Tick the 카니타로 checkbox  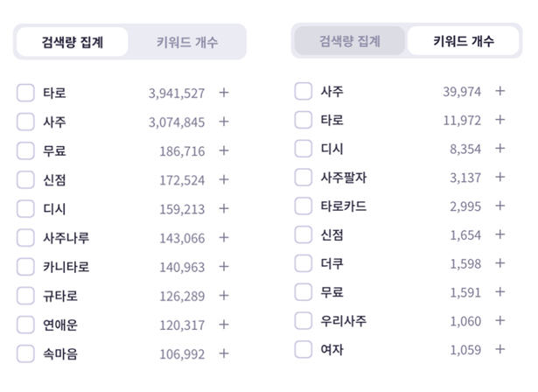(x=25, y=267)
